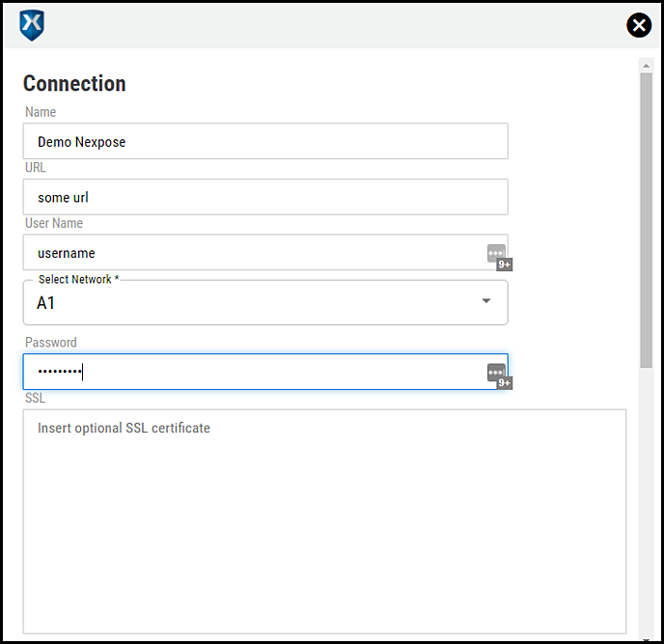Click the Name field label
664x644 pixels.
[x=41, y=112]
